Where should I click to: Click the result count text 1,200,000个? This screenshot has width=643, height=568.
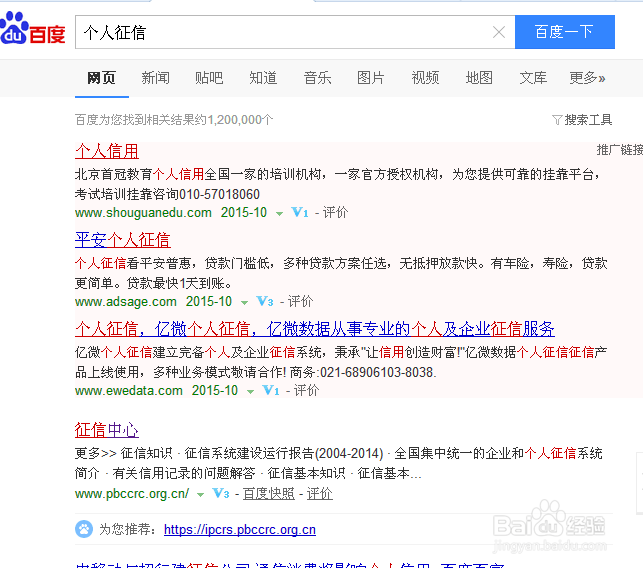coord(240,120)
